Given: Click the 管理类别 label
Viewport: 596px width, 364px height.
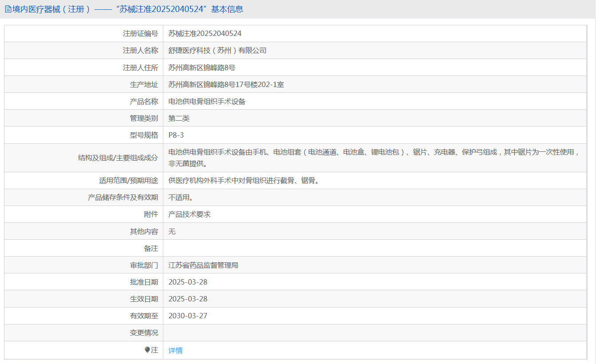Looking at the screenshot, I should (x=144, y=118).
